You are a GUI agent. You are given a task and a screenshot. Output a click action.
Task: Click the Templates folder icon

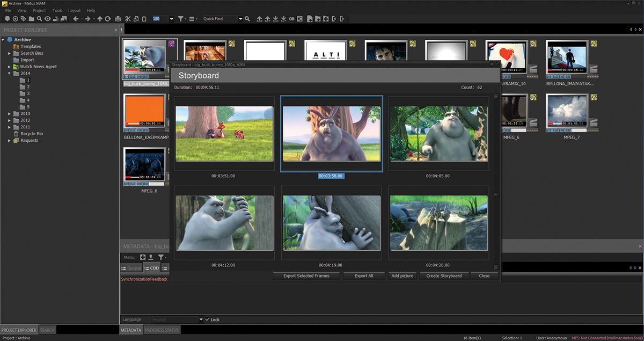coord(16,47)
